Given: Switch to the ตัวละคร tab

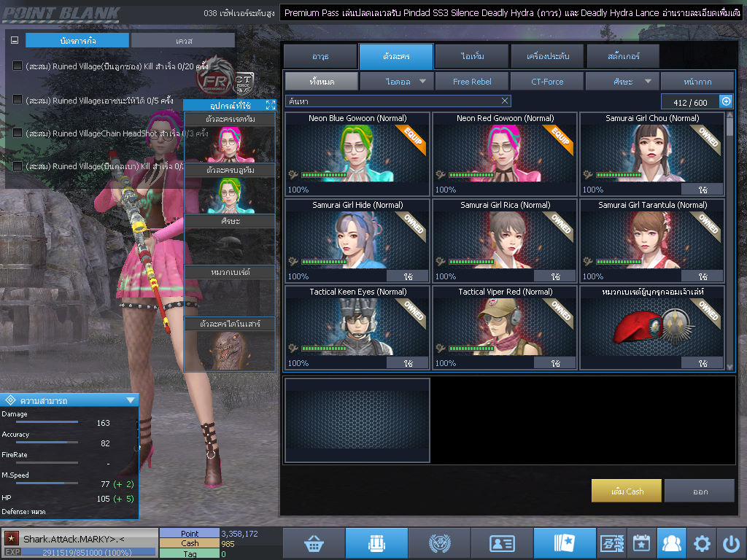Looking at the screenshot, I should (x=396, y=56).
